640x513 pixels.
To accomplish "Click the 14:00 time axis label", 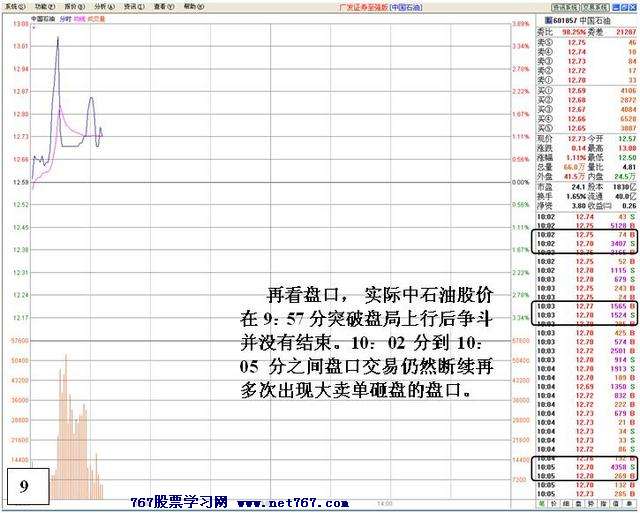I will pyautogui.click(x=385, y=504).
